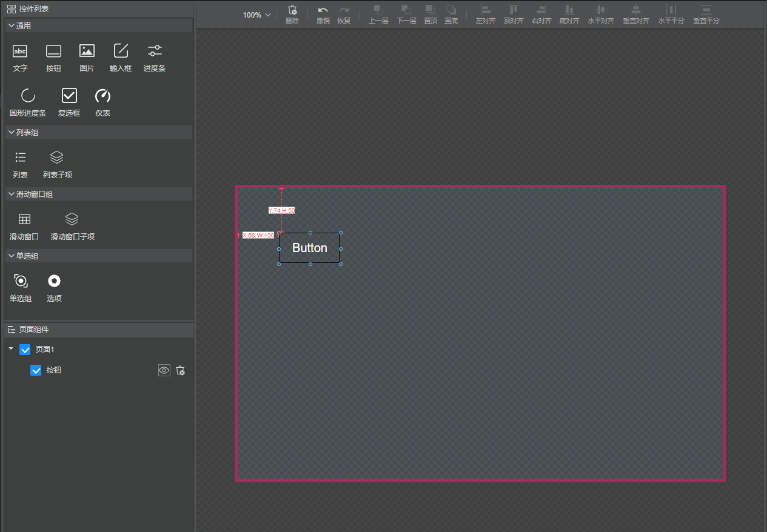Click the 仪表 gauge widget icon
767x532 pixels.
[103, 96]
